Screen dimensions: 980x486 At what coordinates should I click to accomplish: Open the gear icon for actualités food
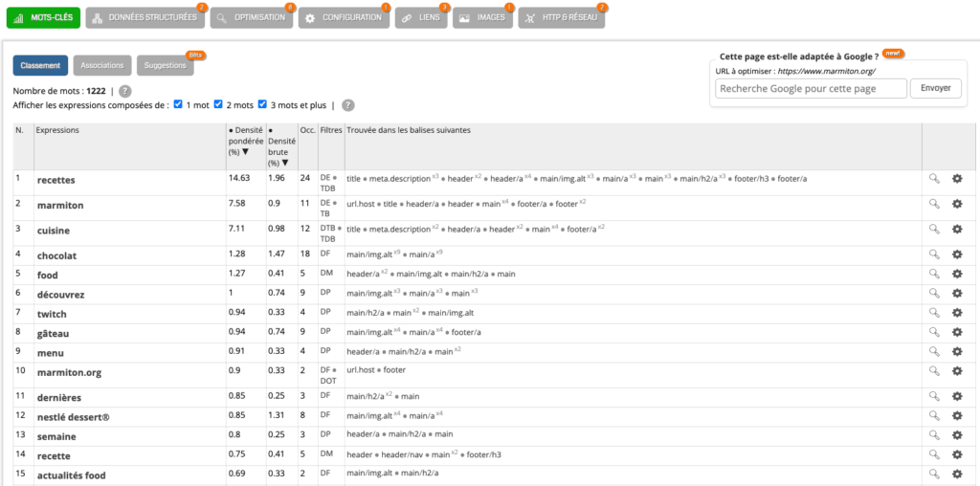(956, 475)
